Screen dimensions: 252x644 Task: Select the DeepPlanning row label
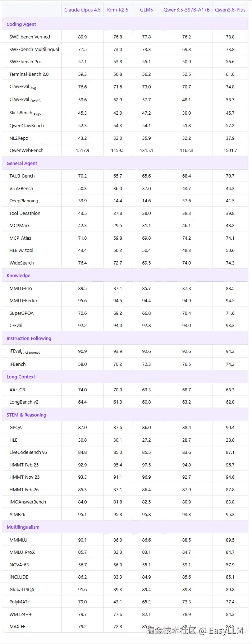[24, 201]
